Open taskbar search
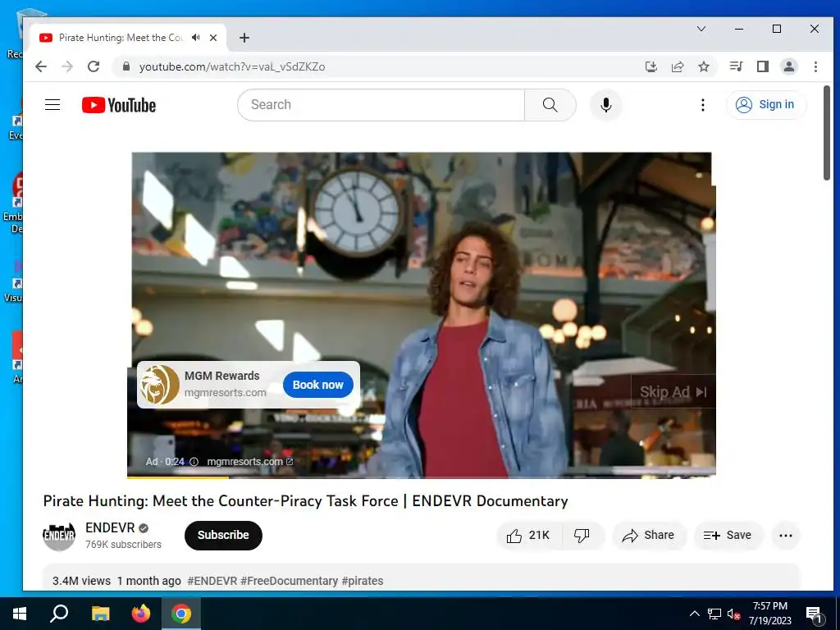Image resolution: width=840 pixels, height=630 pixels. pyautogui.click(x=59, y=614)
